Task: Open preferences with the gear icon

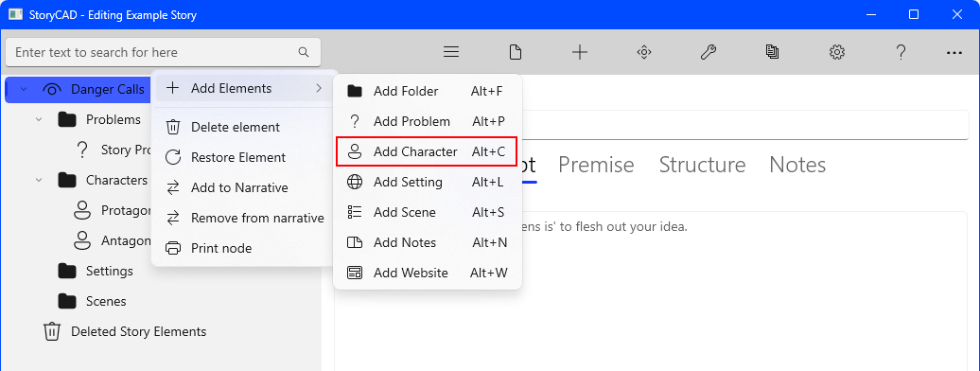Action: [x=837, y=53]
